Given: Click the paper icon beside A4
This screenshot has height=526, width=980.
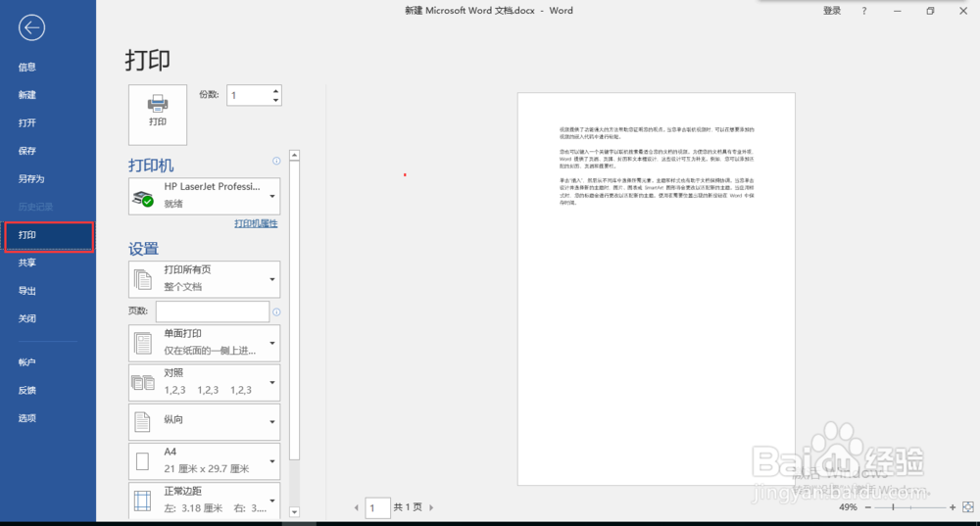Looking at the screenshot, I should point(142,461).
